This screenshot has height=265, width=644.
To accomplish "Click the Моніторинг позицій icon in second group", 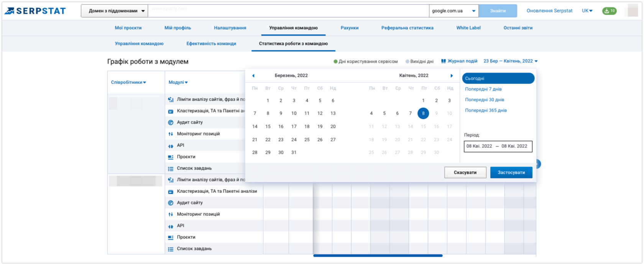I will (x=171, y=214).
